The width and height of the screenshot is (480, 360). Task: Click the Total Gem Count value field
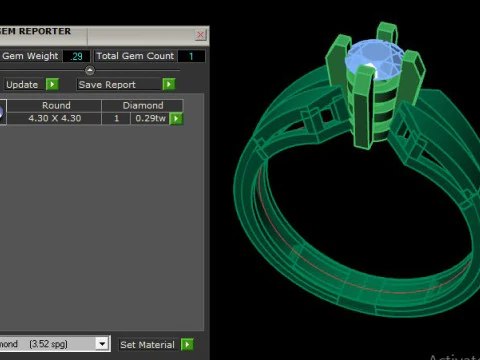(191, 56)
